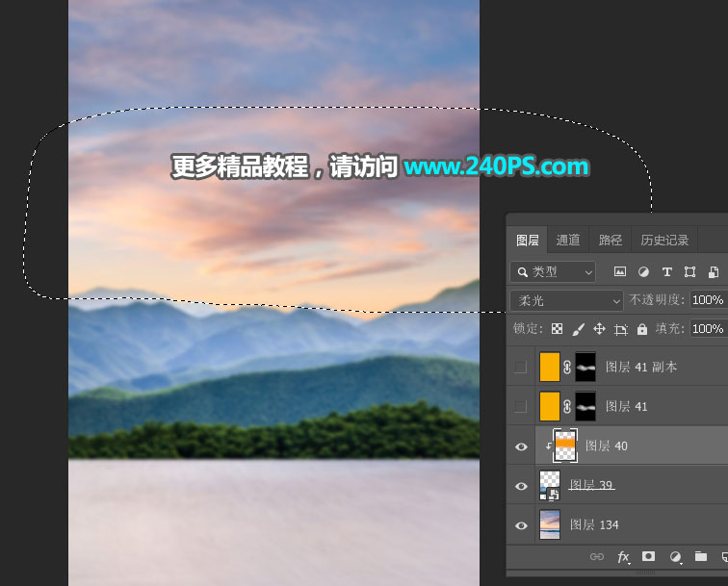Filter layers by smart object icon

pos(714,272)
